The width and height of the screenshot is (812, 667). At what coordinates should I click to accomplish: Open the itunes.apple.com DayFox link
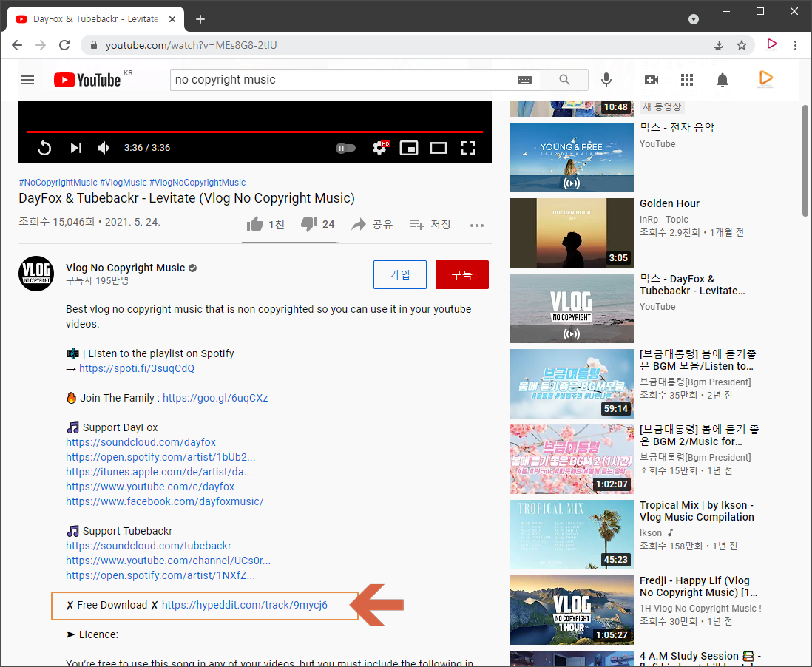pyautogui.click(x=159, y=472)
